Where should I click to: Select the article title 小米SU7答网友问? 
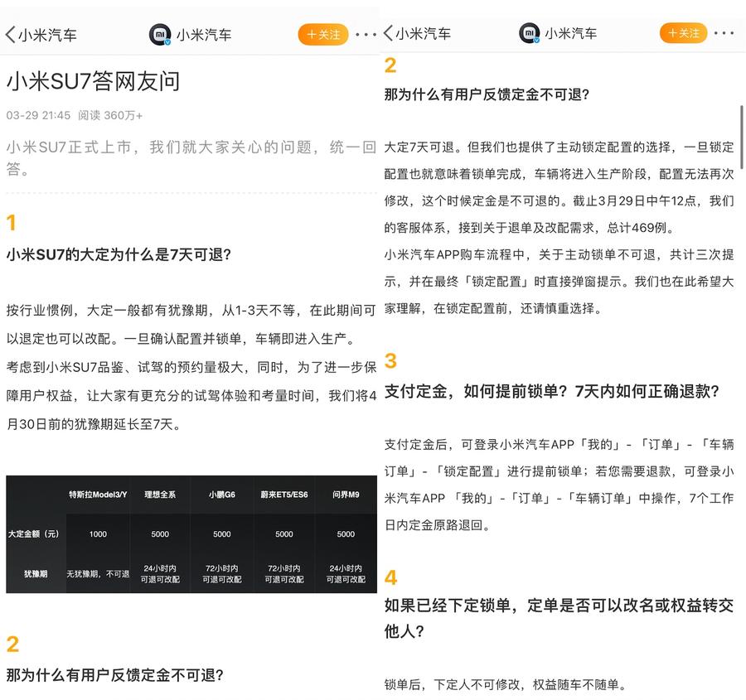[x=94, y=81]
